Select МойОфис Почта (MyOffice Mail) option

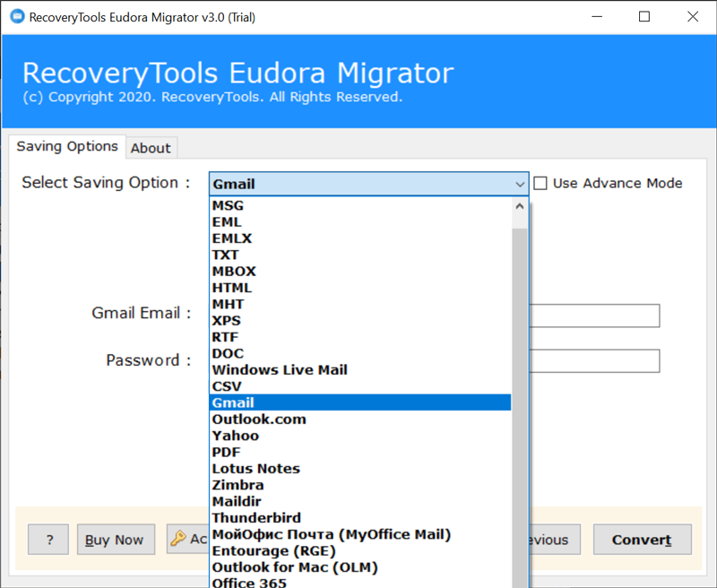(x=360, y=535)
